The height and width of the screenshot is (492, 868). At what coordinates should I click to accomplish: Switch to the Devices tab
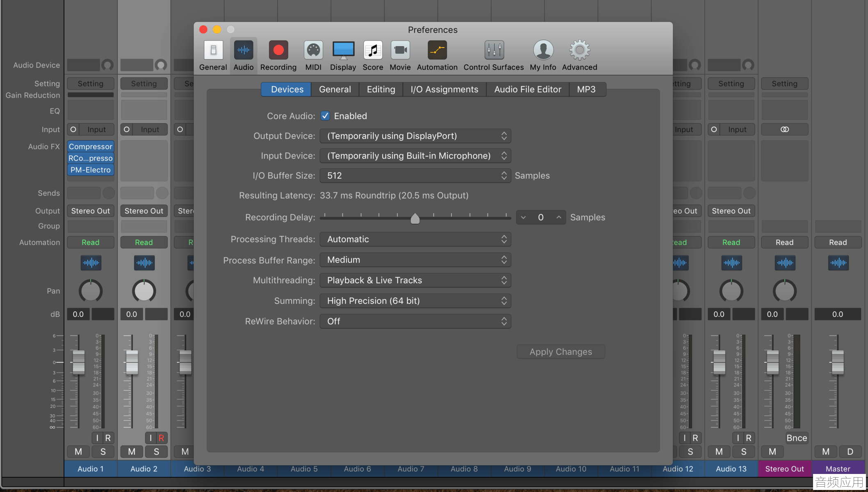point(287,89)
